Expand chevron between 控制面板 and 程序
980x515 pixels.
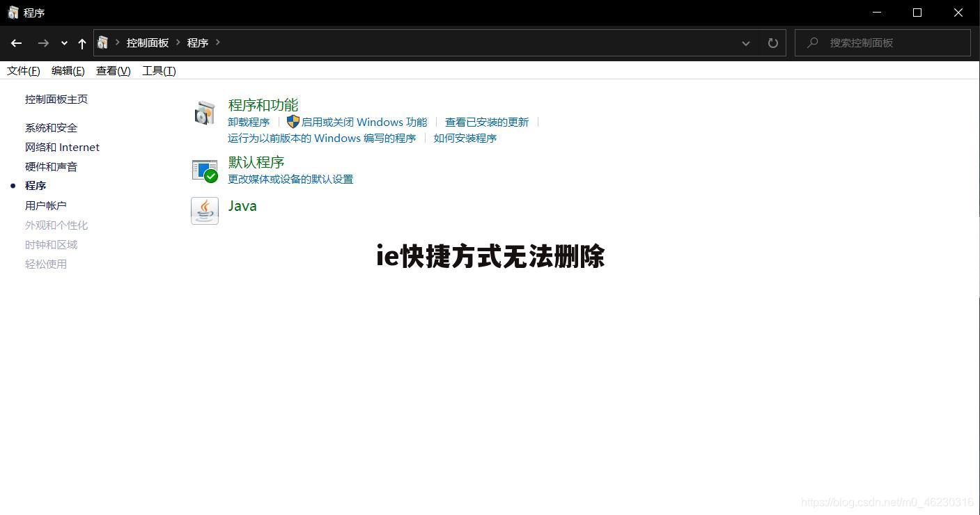178,42
